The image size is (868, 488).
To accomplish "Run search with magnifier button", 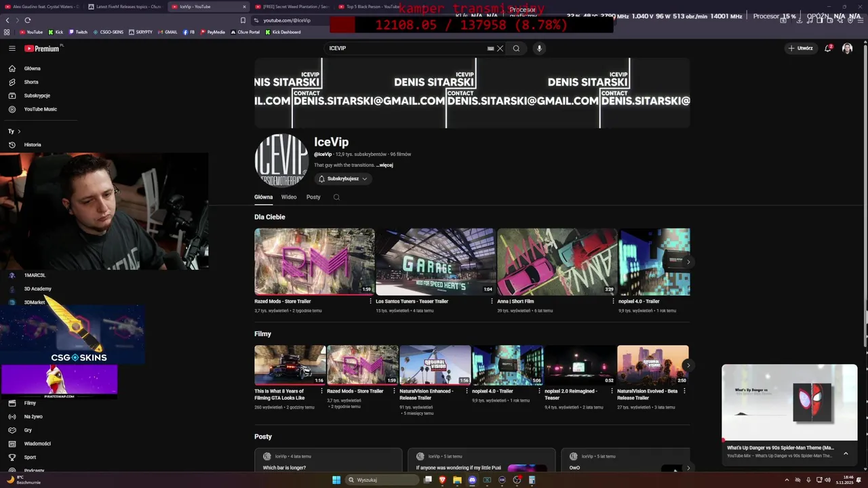I will click(516, 48).
